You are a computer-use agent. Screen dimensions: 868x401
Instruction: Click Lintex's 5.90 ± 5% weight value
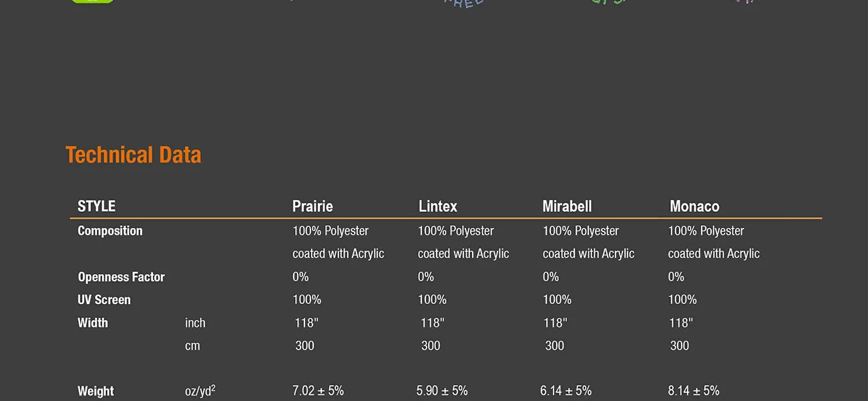pyautogui.click(x=442, y=391)
